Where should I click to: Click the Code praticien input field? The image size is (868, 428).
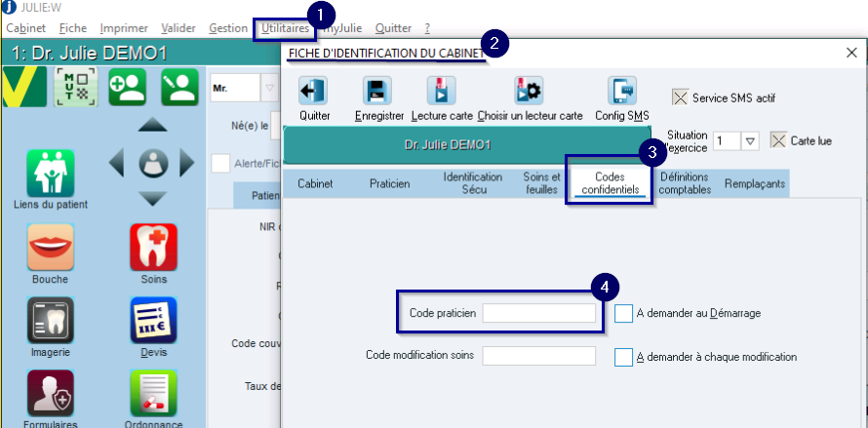click(x=538, y=313)
